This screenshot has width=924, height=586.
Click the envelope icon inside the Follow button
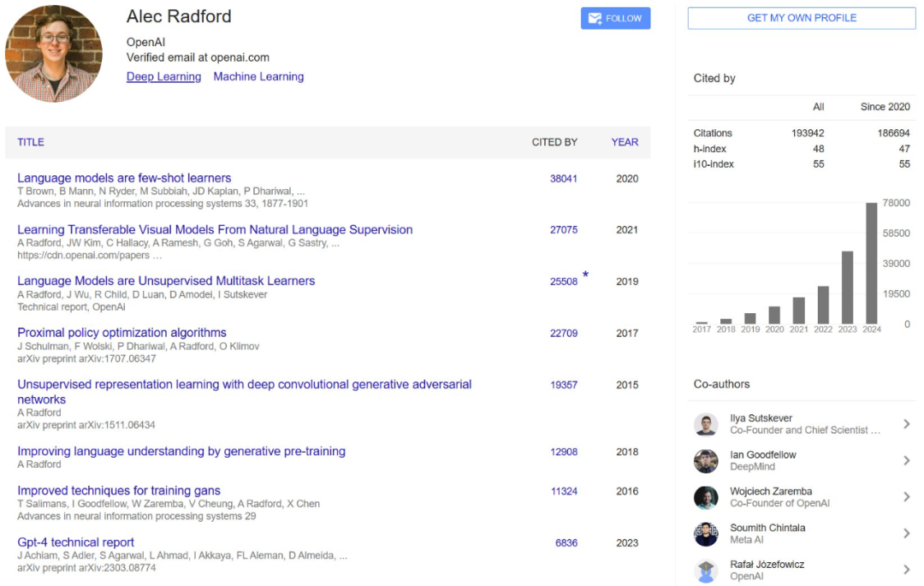pyautogui.click(x=595, y=17)
